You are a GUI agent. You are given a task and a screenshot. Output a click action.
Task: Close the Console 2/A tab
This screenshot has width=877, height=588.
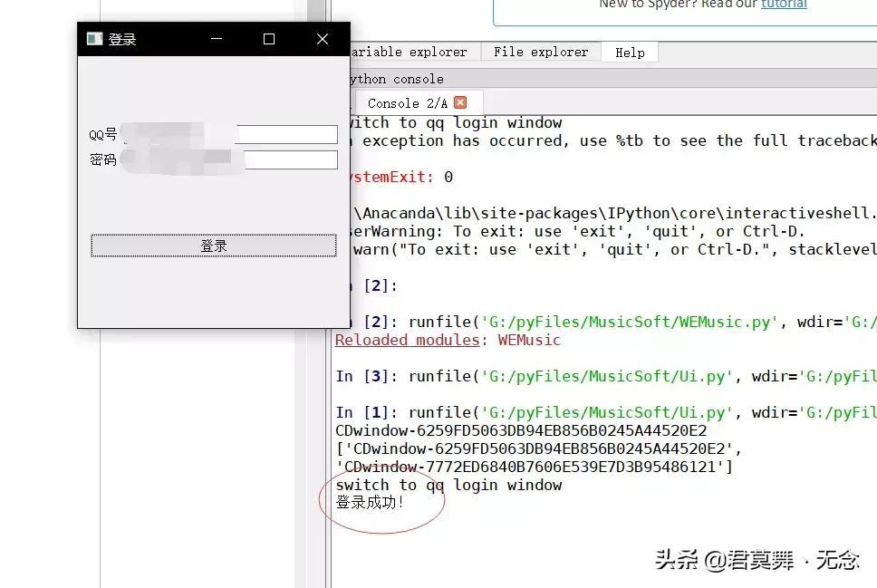pyautogui.click(x=460, y=102)
